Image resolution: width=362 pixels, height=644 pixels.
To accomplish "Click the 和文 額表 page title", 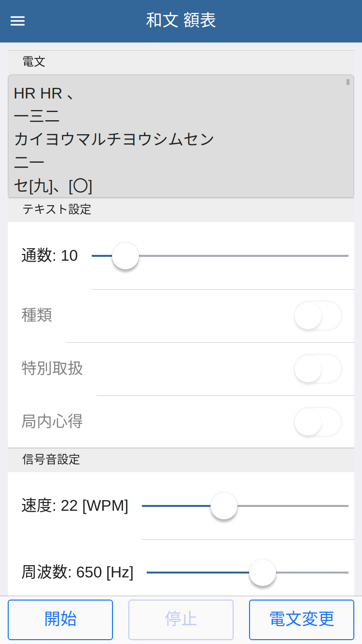I will [181, 20].
